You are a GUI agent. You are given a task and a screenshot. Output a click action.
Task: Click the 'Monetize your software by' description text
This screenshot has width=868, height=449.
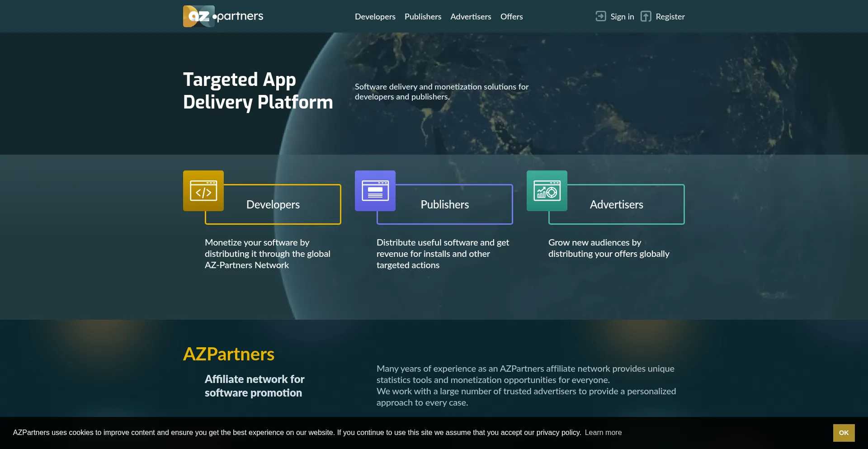[x=268, y=254]
